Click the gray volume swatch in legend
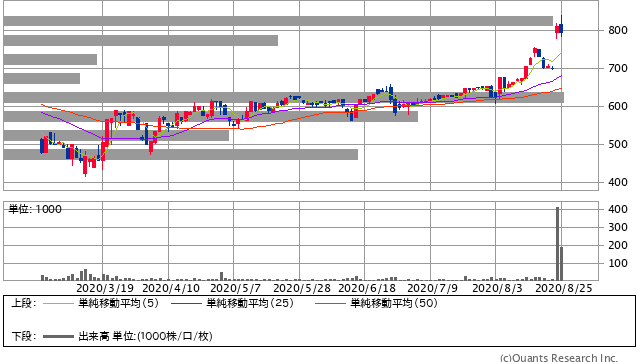Viewport: 638px width, 362px height. 58,337
